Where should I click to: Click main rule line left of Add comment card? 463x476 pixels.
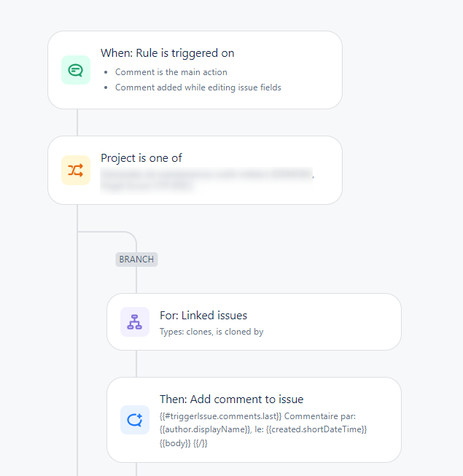pyautogui.click(x=77, y=420)
